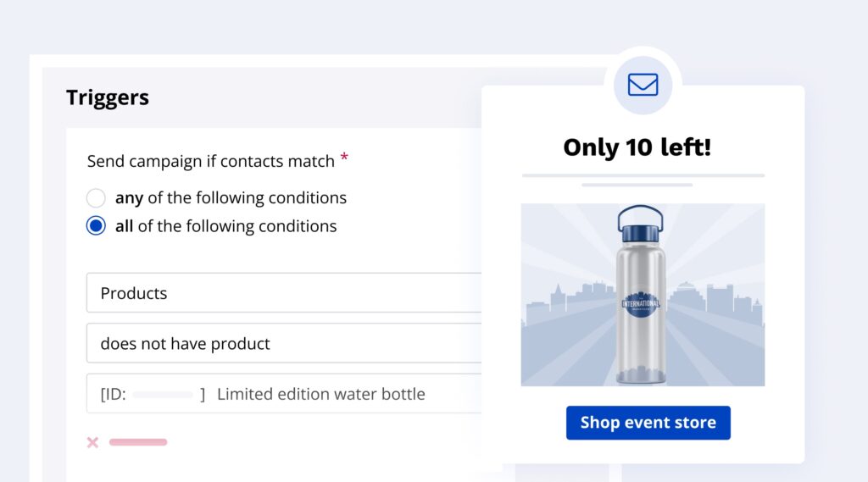Image resolution: width=868 pixels, height=482 pixels.
Task: Click the blank ID placeholder in the product field
Action: [163, 395]
